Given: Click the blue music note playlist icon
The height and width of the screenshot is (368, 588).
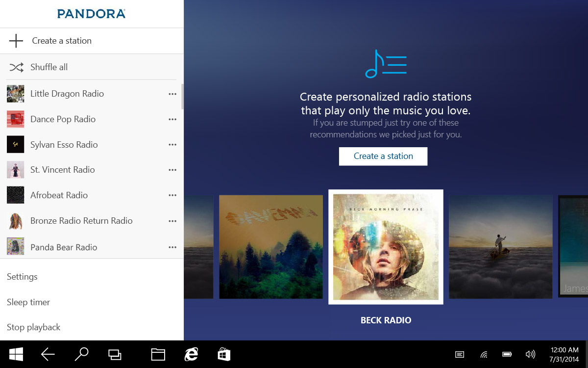Looking at the screenshot, I should point(386,64).
